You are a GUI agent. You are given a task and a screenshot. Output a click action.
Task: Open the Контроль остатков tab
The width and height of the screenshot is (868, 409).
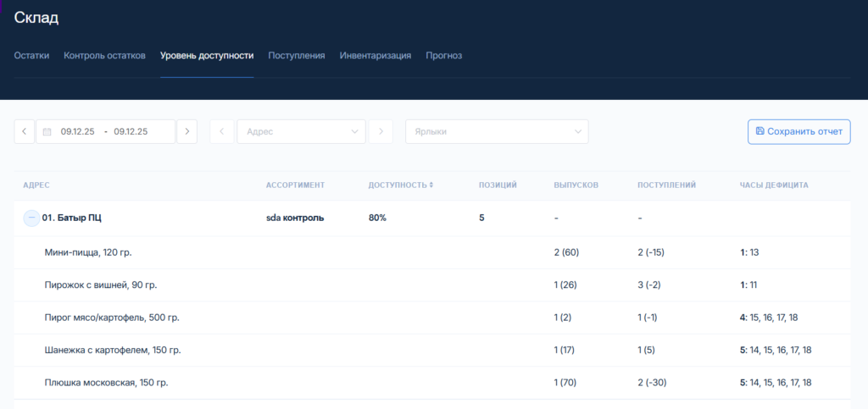point(104,56)
